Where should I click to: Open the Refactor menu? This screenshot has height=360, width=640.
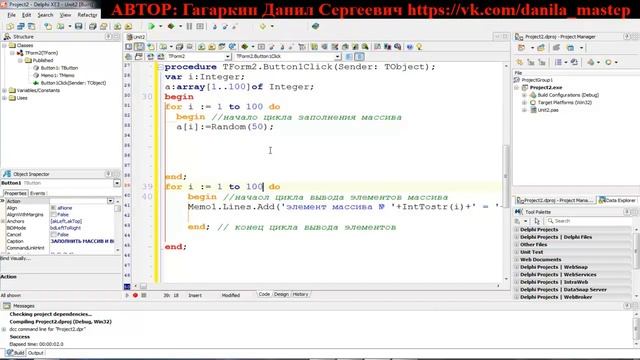[x=87, y=15]
